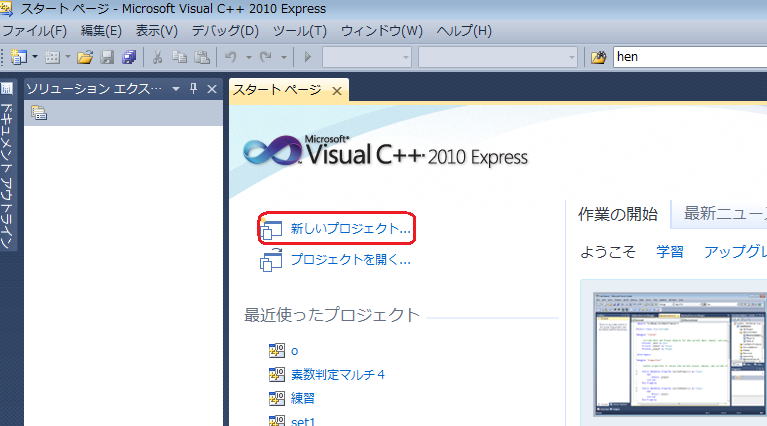Click the Find in Files icon
767x426 pixels.
(x=598, y=57)
